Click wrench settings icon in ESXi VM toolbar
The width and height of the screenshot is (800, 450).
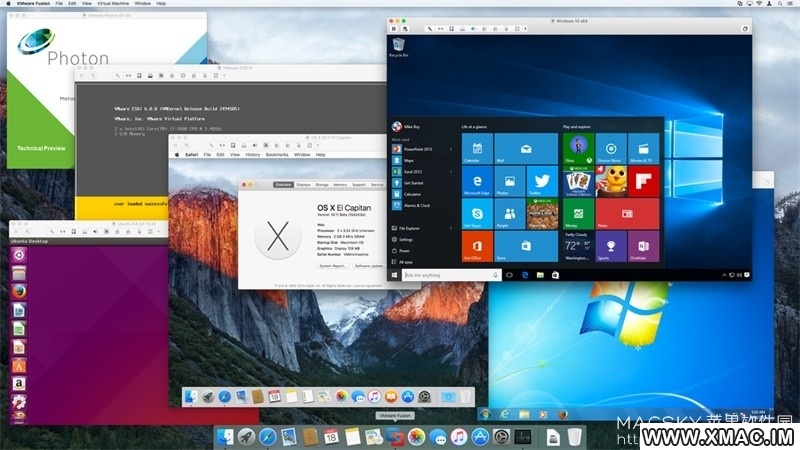click(117, 76)
